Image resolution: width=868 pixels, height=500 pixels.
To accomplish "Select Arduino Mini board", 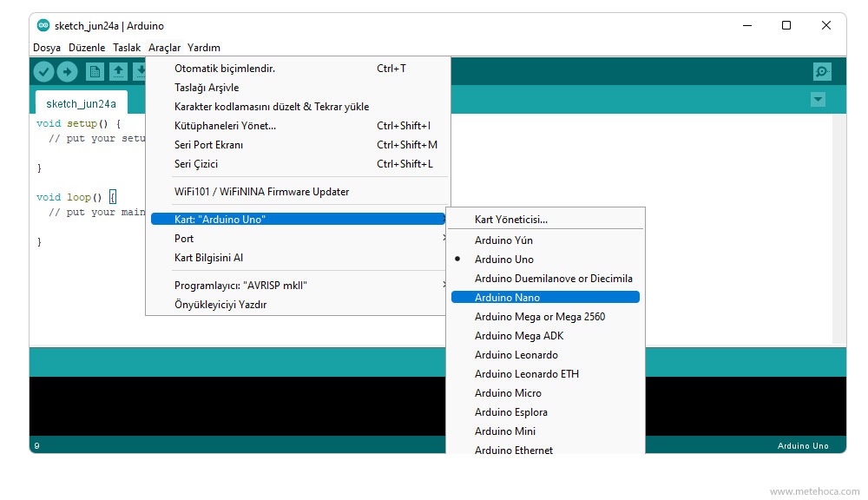I will click(x=545, y=431).
